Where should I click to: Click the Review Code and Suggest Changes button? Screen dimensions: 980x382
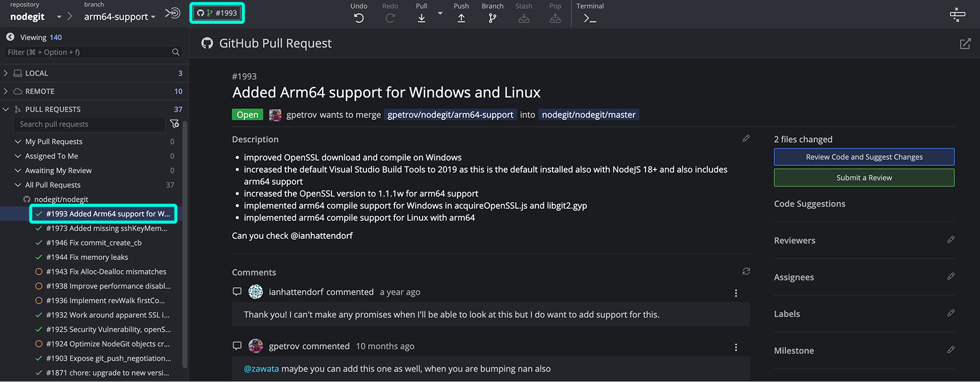tap(864, 157)
